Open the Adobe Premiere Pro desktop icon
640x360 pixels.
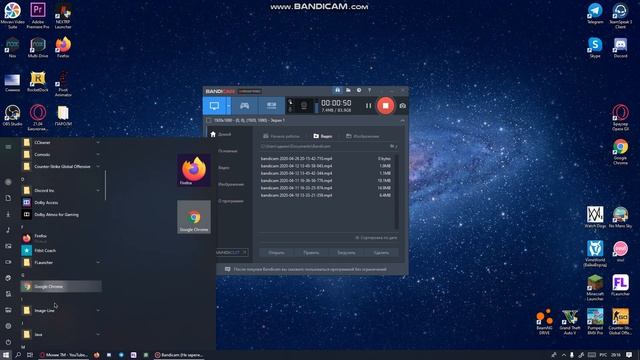click(x=38, y=16)
